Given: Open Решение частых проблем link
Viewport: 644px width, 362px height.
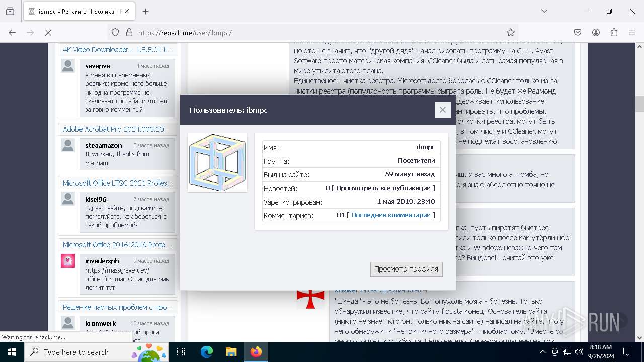Looking at the screenshot, I should click(x=118, y=307).
